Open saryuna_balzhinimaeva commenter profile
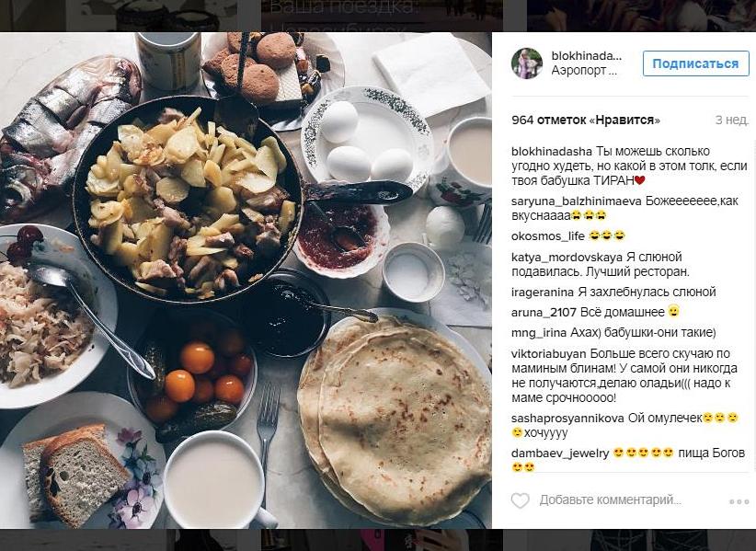Image resolution: width=756 pixels, height=551 pixels. [576, 201]
